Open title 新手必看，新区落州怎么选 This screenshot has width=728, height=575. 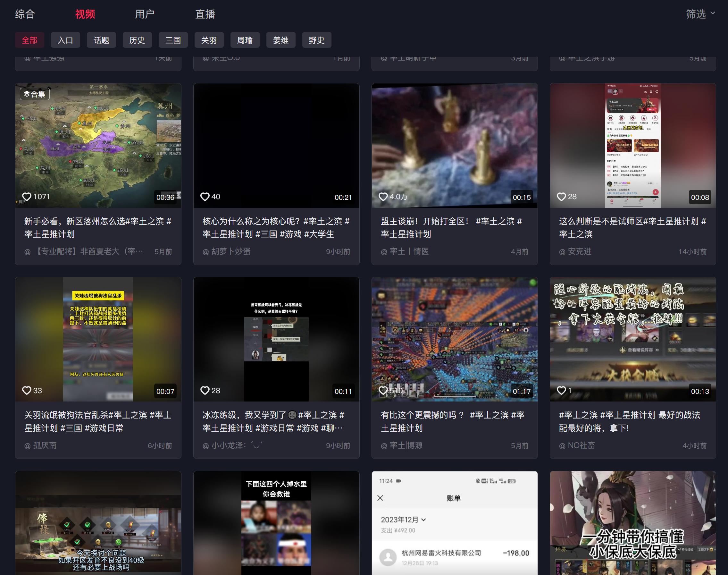coord(98,228)
